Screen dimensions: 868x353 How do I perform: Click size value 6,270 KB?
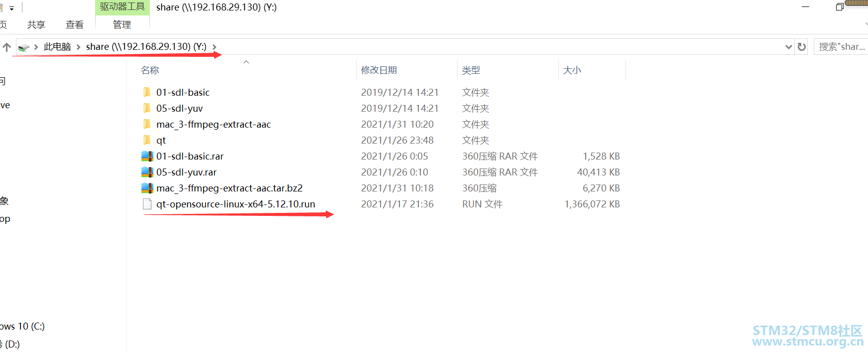tap(601, 188)
